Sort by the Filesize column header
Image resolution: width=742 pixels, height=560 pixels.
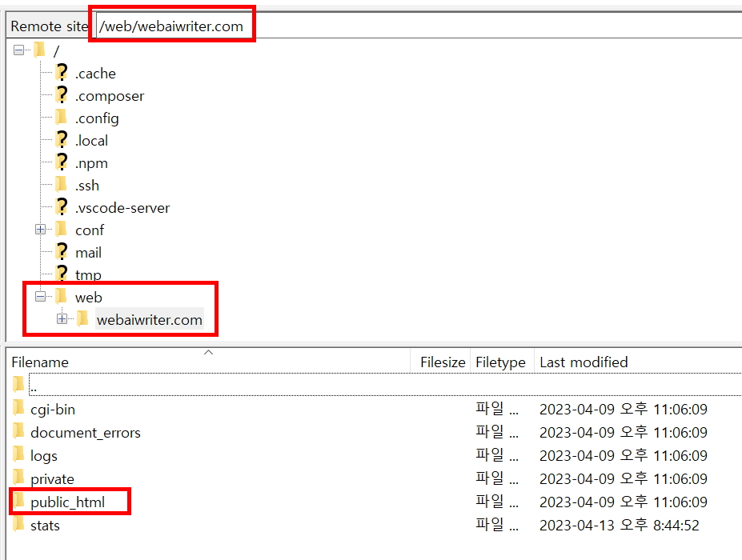coord(440,362)
